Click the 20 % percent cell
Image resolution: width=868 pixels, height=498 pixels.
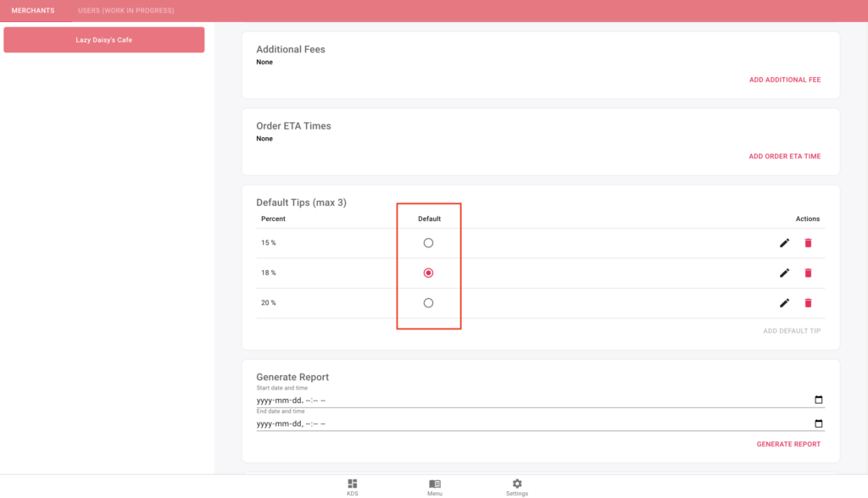269,302
